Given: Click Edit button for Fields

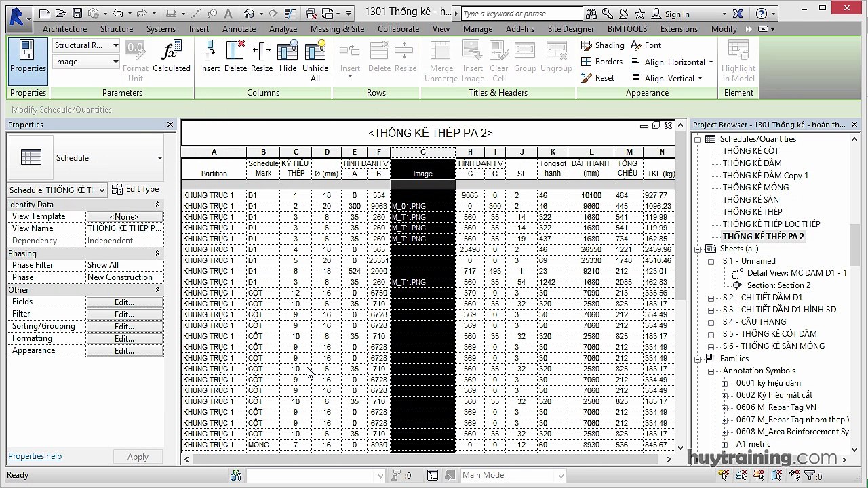Looking at the screenshot, I should pyautogui.click(x=124, y=302).
